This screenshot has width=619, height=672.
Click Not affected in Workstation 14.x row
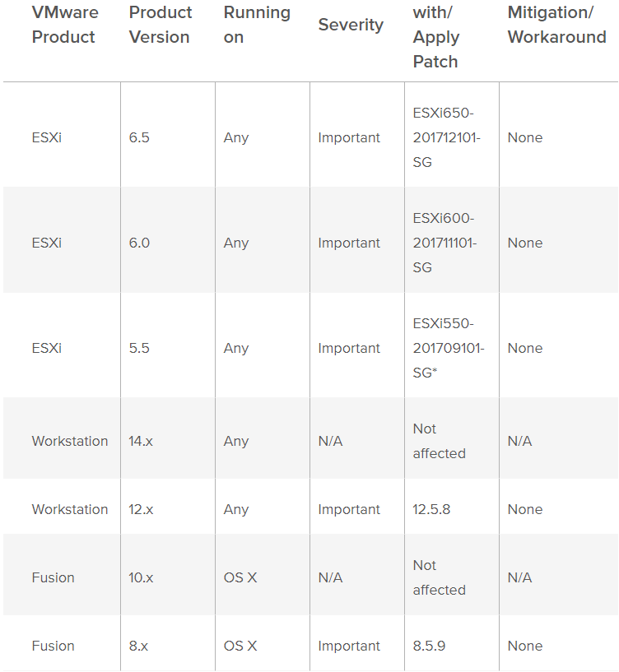pos(439,441)
